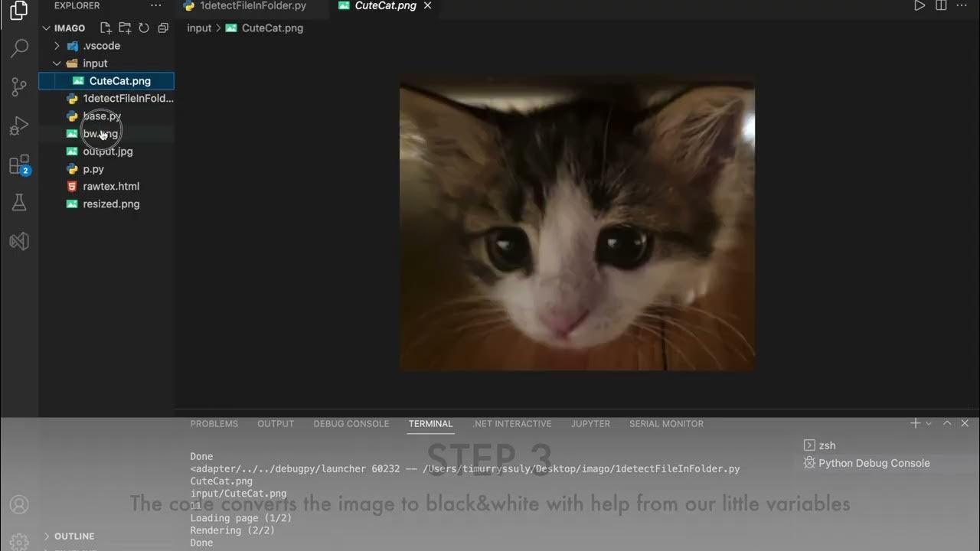Screen dimensions: 980x551
Task: Select the Python Debug Console terminal
Action: (874, 463)
